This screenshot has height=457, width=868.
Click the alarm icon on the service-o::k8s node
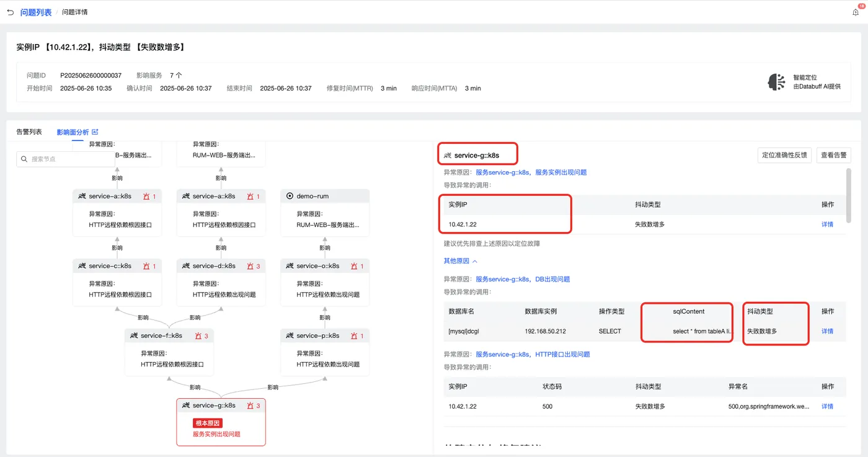355,266
